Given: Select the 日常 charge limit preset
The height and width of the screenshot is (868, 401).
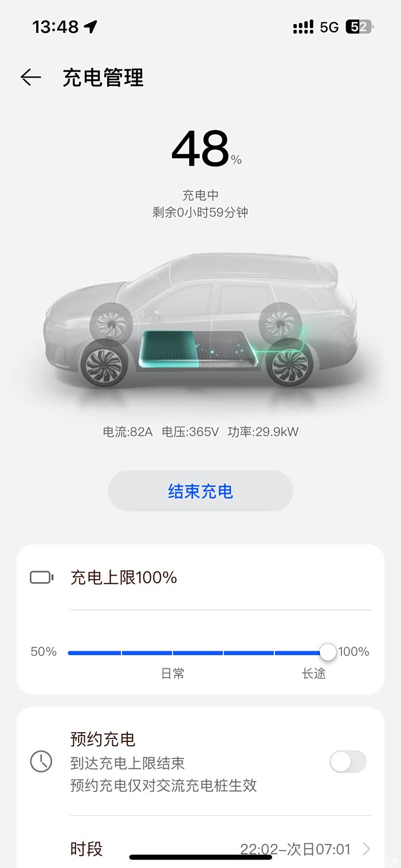Looking at the screenshot, I should pyautogui.click(x=172, y=674).
